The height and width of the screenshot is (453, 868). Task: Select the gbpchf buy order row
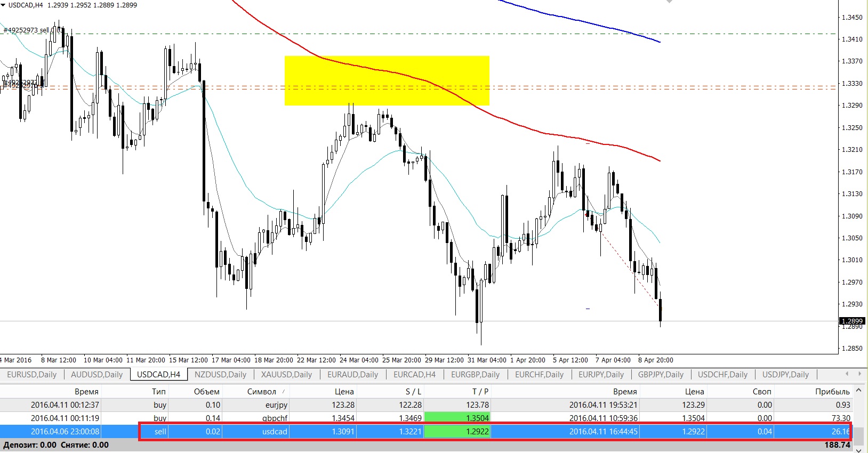point(426,418)
